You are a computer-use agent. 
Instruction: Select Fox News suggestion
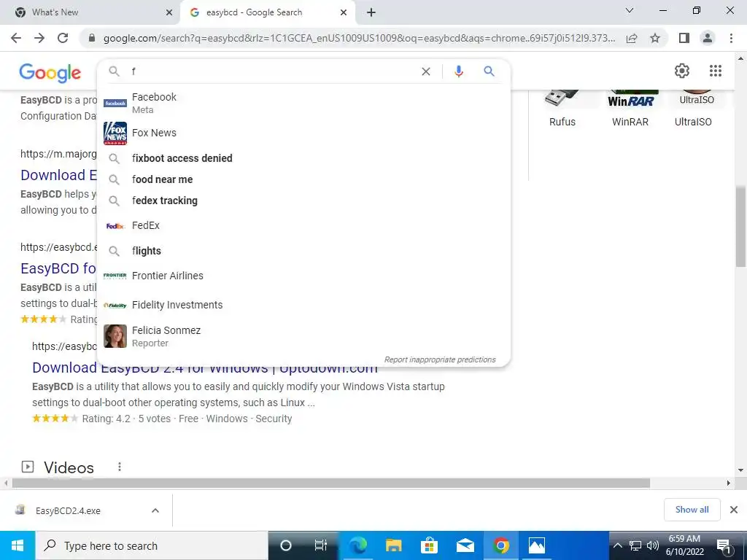pyautogui.click(x=303, y=133)
